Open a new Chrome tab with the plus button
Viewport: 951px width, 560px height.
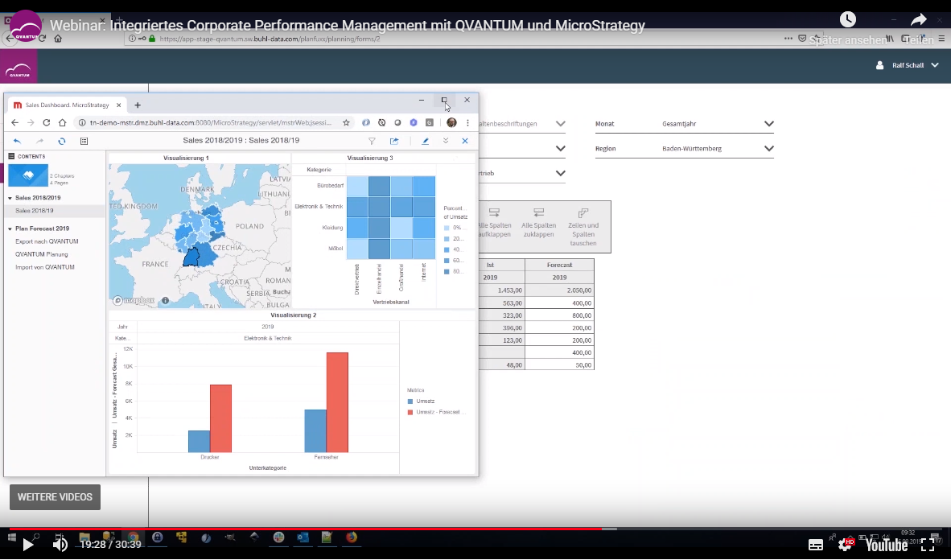pos(138,105)
